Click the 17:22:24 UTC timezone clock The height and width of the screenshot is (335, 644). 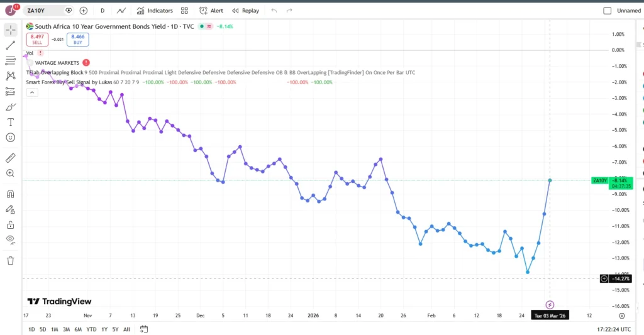(x=614, y=329)
